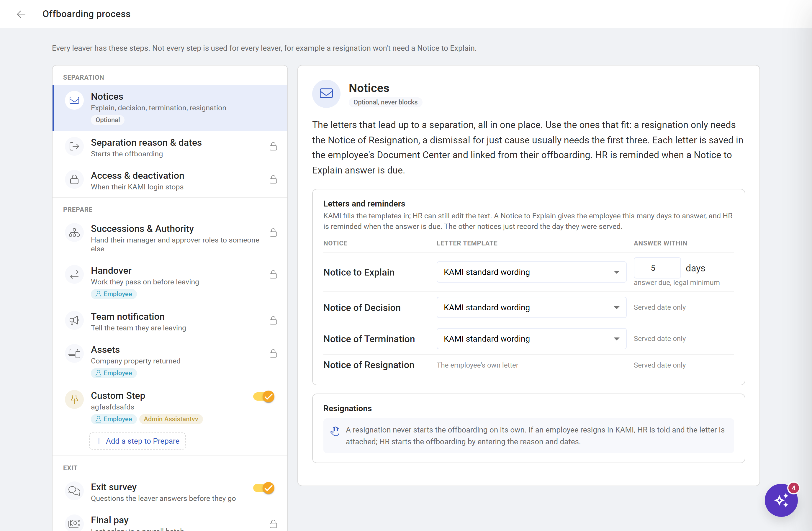Click lock icon on Handover row
This screenshot has height=531, width=812.
click(x=273, y=275)
